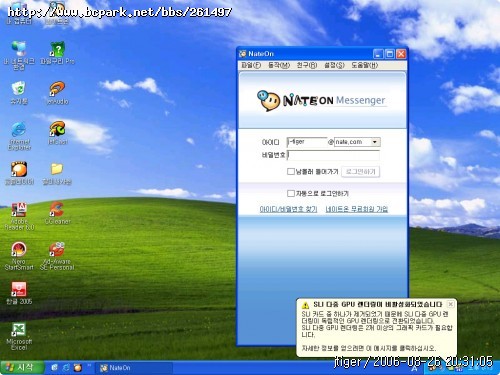Enable the 자동으로 로그인하기 checkbox
The image size is (500, 375).
291,193
